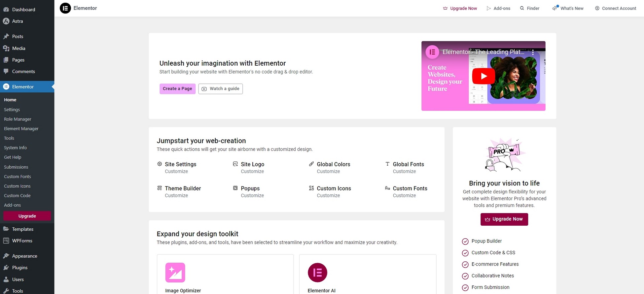Click the Posts pin icon

coord(6,36)
